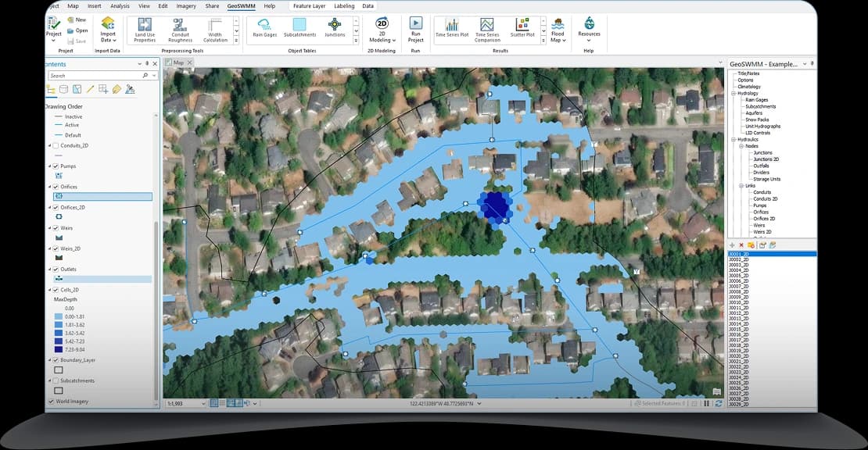Open Flood Map dropdown
The image size is (868, 450).
coord(558,30)
